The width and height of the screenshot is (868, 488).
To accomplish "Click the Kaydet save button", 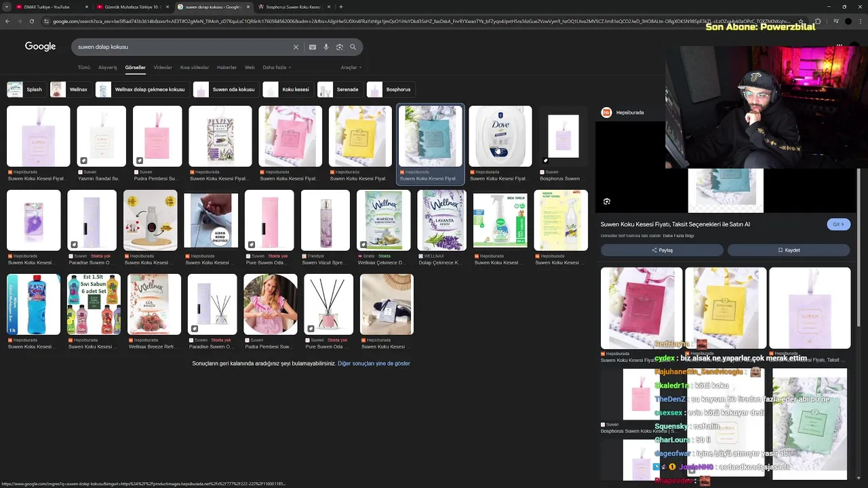I will point(789,250).
